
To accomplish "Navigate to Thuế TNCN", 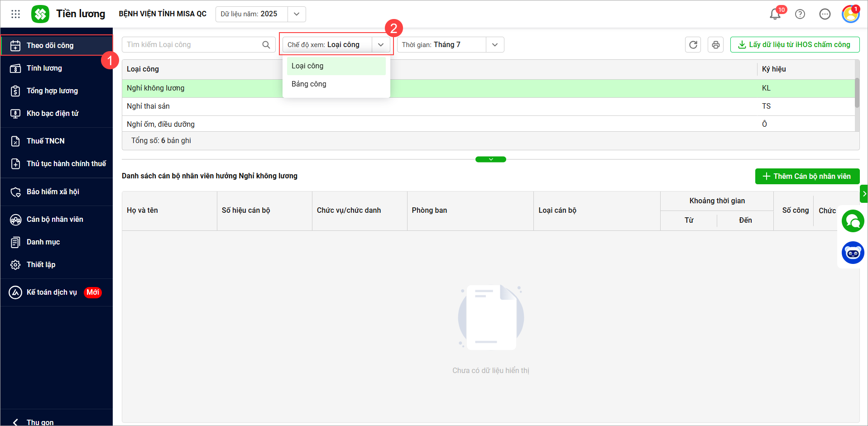I will 57,141.
